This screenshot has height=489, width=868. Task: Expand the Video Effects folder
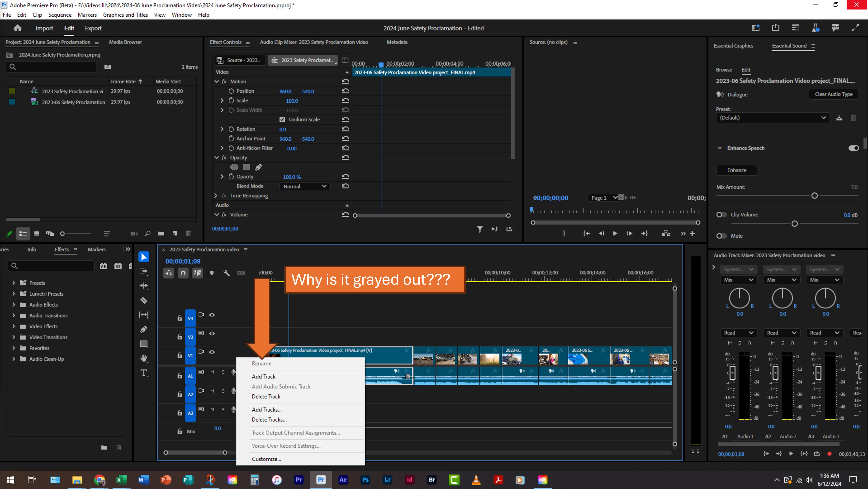(14, 326)
